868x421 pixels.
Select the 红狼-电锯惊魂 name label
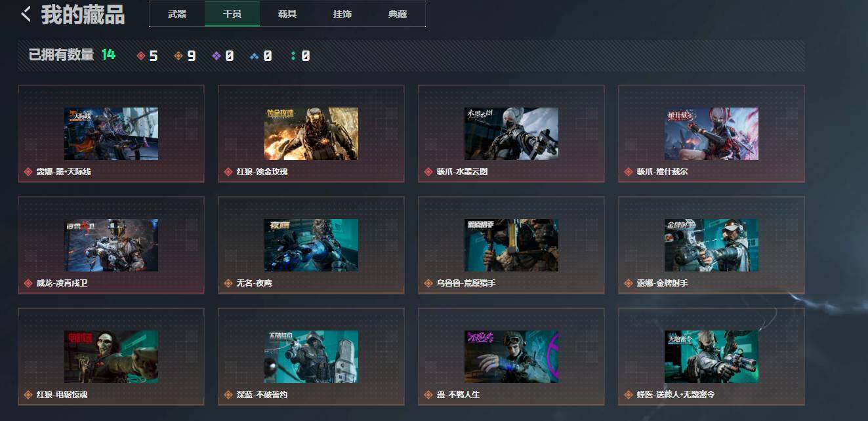tap(62, 395)
